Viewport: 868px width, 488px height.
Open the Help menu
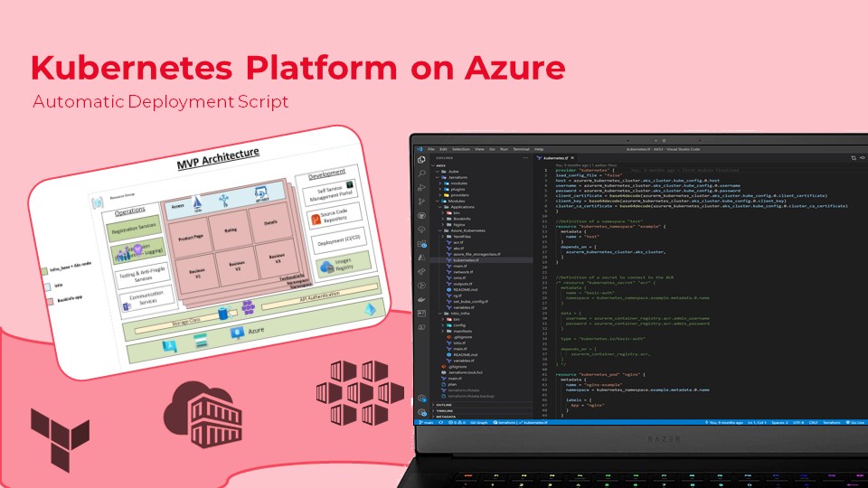[539, 149]
